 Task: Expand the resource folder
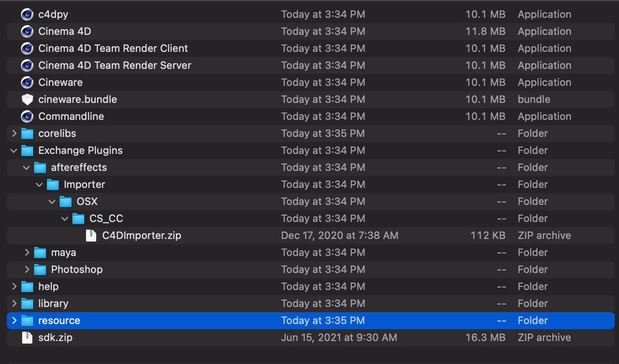14,321
